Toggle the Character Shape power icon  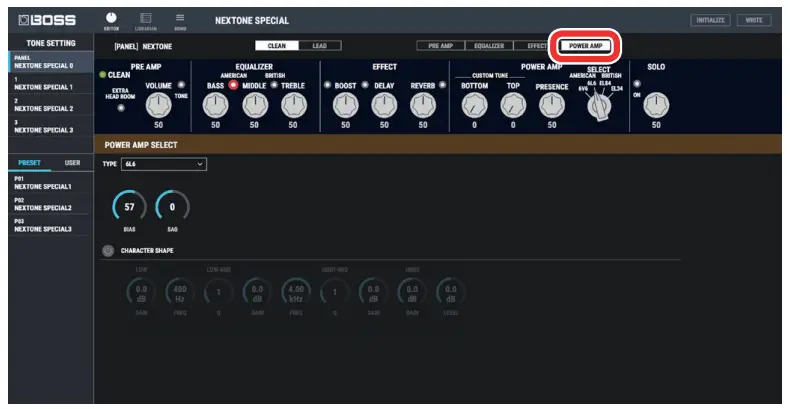pos(108,251)
